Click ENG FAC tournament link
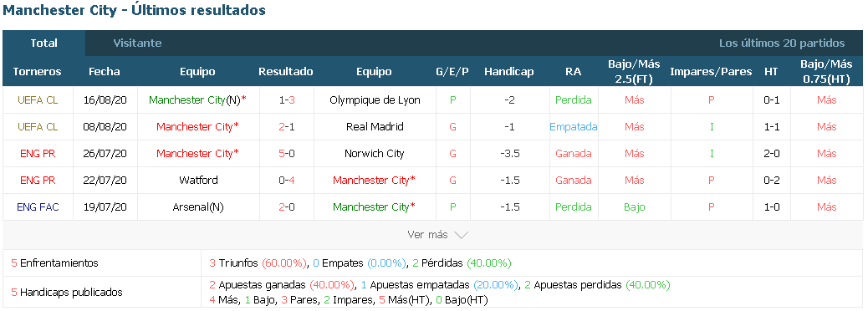Screen dimensions: 868x311 (x=38, y=207)
